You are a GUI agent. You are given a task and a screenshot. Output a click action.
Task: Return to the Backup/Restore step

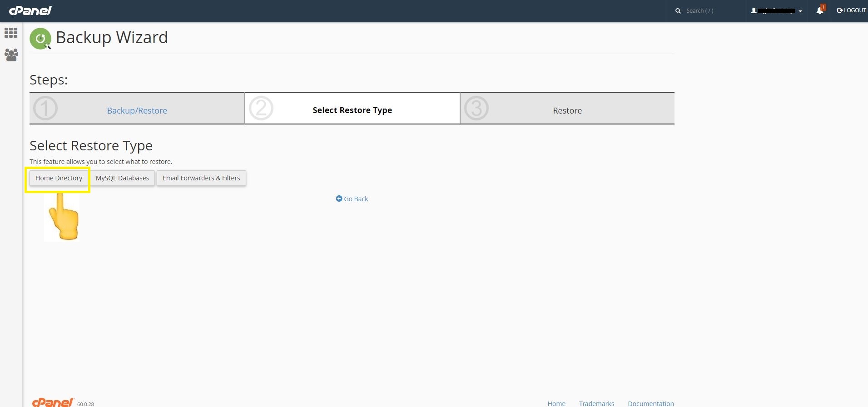[x=137, y=110]
